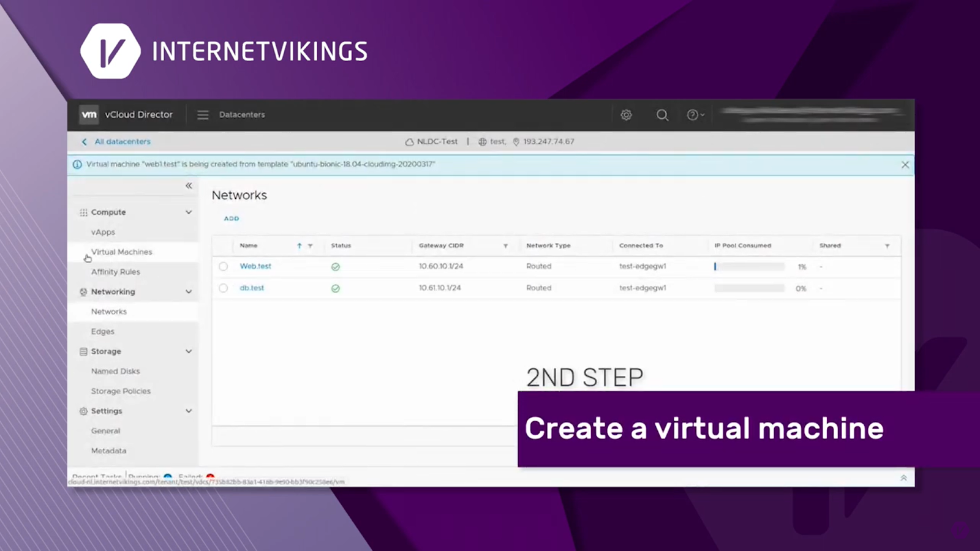The image size is (980, 551).
Task: Collapse the Compute section chevron
Action: pos(189,212)
